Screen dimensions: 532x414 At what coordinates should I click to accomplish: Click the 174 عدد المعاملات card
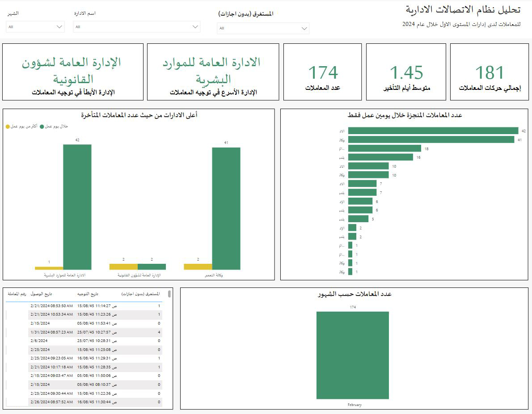(x=321, y=72)
